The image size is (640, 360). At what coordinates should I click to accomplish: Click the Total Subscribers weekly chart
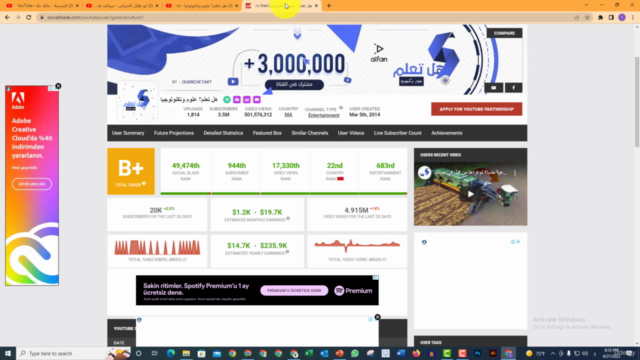(157, 248)
